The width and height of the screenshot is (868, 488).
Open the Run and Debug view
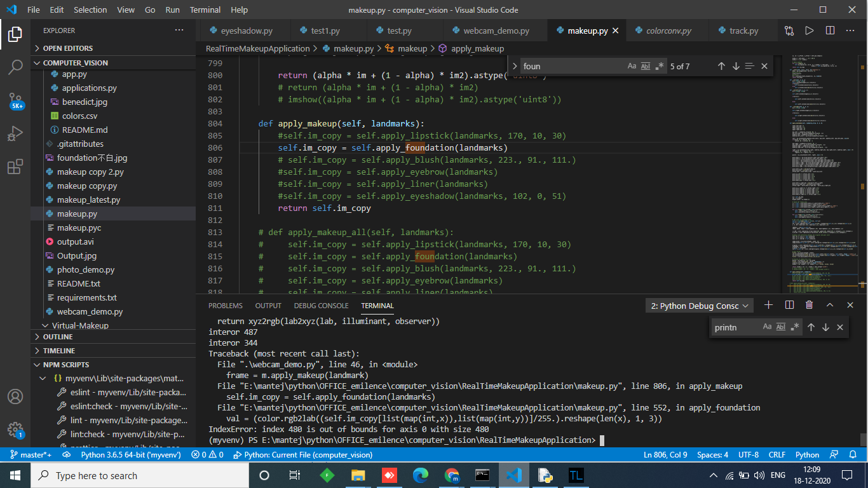coord(15,134)
